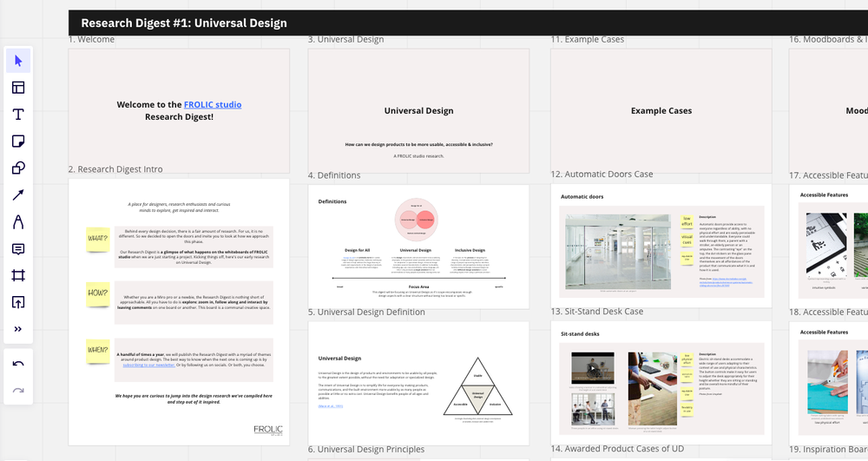Select the Comment tool
This screenshot has width=868, height=461.
(18, 249)
